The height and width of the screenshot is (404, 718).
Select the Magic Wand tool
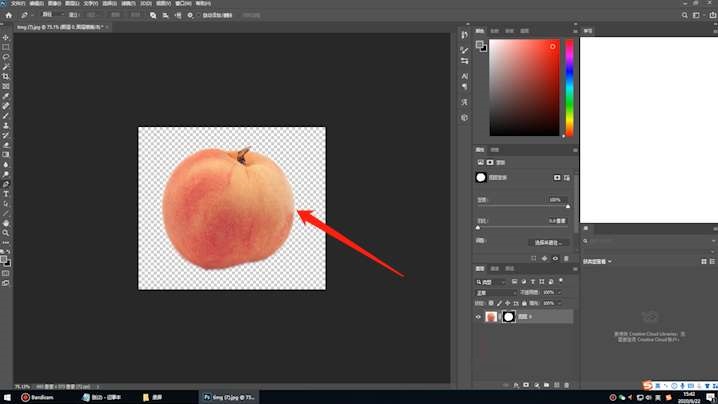(6, 67)
